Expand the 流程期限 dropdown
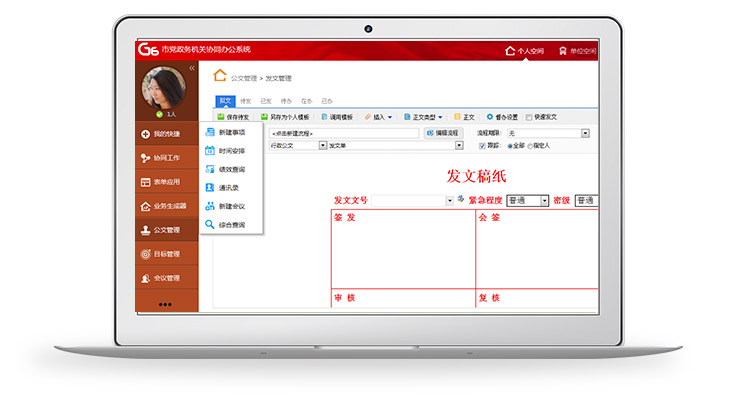This screenshot has width=750, height=414. [x=585, y=133]
